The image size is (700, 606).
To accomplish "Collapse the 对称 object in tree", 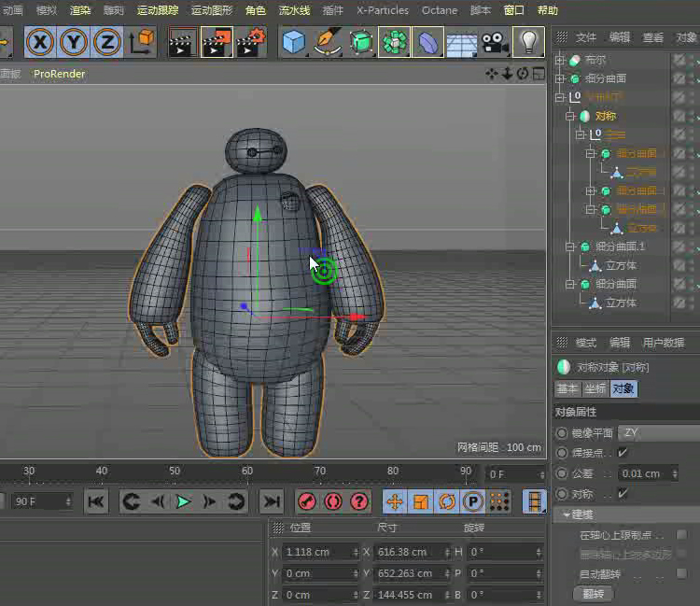I will [570, 116].
